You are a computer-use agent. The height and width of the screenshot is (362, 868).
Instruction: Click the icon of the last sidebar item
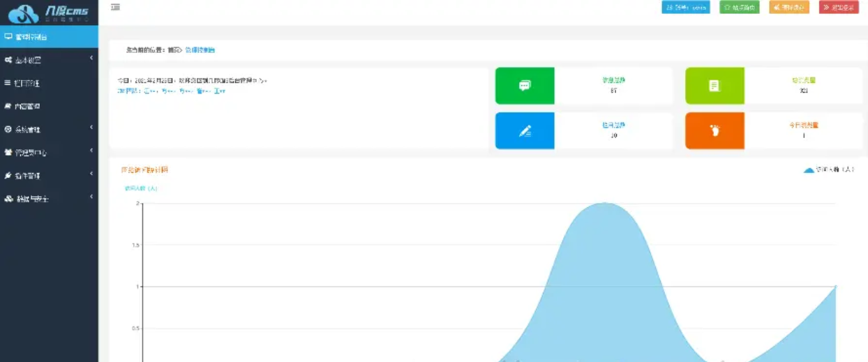8,199
